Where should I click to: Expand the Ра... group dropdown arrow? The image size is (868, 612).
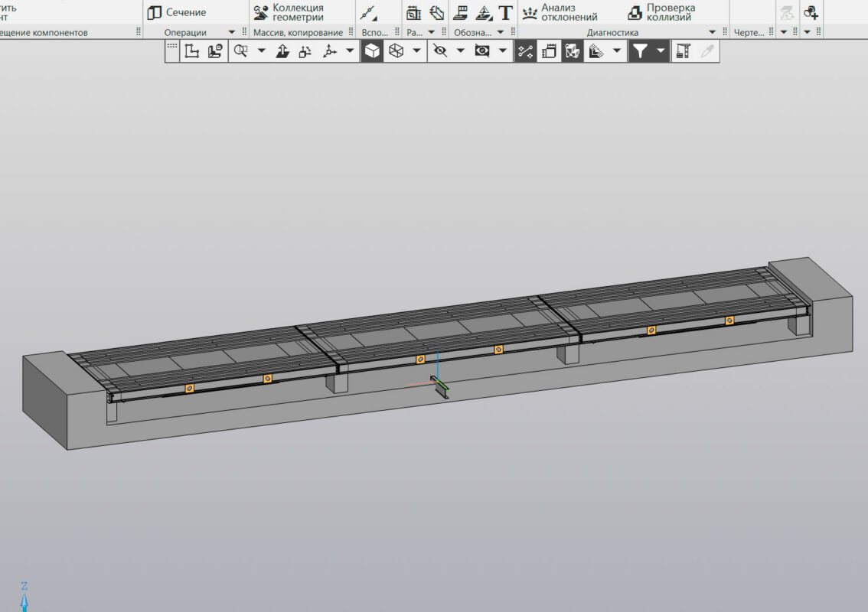click(431, 32)
